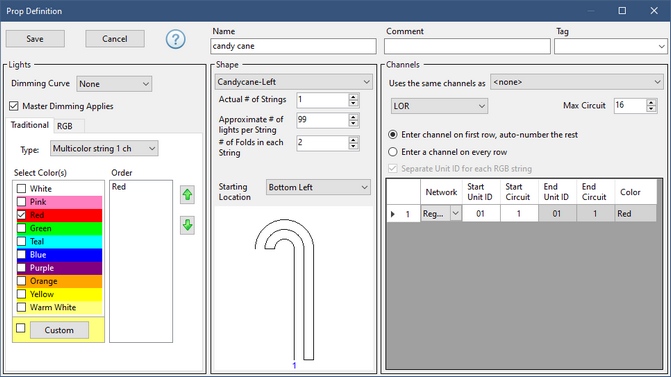
Task: Move selected color down with green arrow
Action: (x=187, y=225)
